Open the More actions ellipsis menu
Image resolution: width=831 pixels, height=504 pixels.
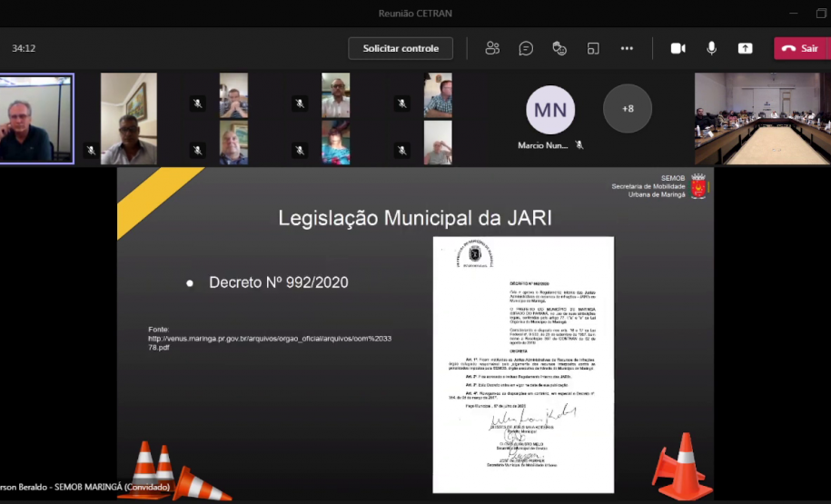pos(627,48)
